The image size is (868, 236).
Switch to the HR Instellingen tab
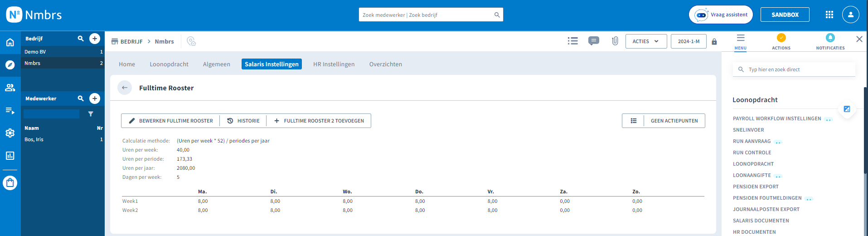point(334,64)
